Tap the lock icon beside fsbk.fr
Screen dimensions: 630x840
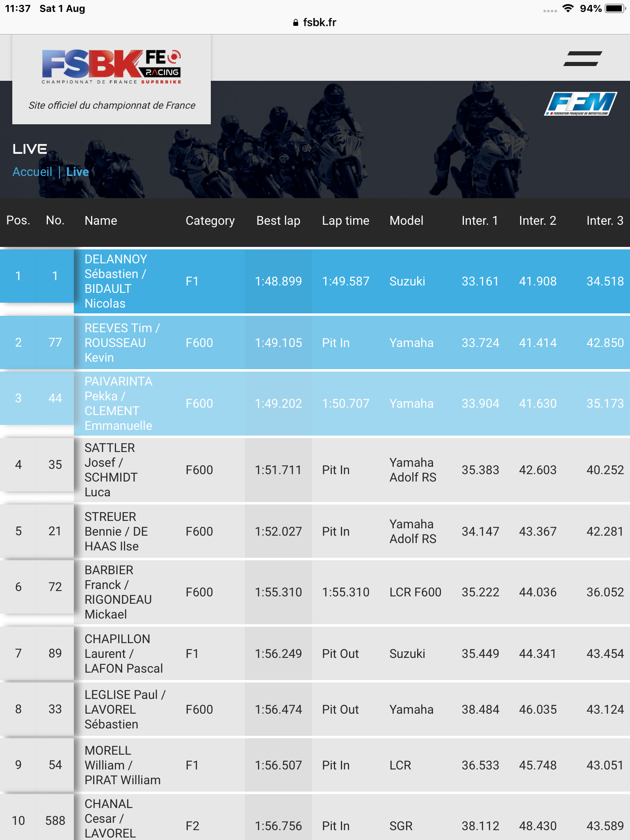pos(296,23)
